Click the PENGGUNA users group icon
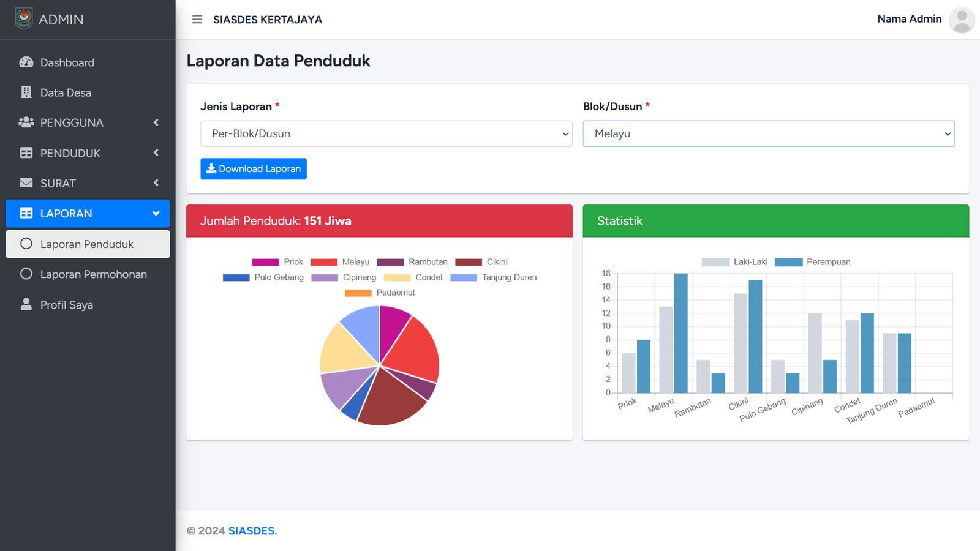The height and width of the screenshot is (551, 980). 26,122
